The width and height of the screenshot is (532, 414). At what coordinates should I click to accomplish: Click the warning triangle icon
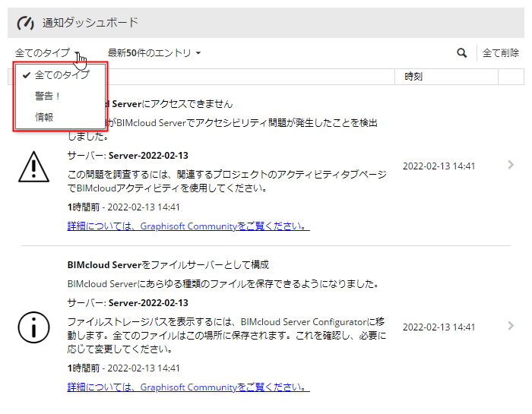click(33, 166)
